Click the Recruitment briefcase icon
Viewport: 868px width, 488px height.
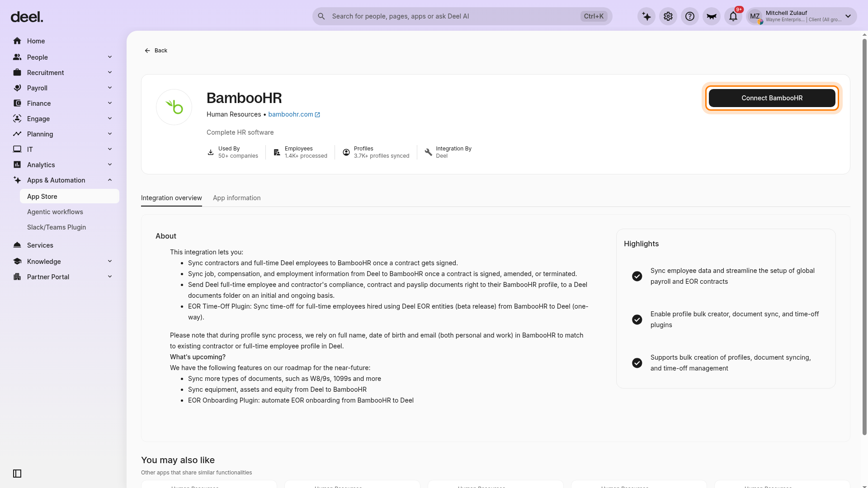pyautogui.click(x=17, y=73)
